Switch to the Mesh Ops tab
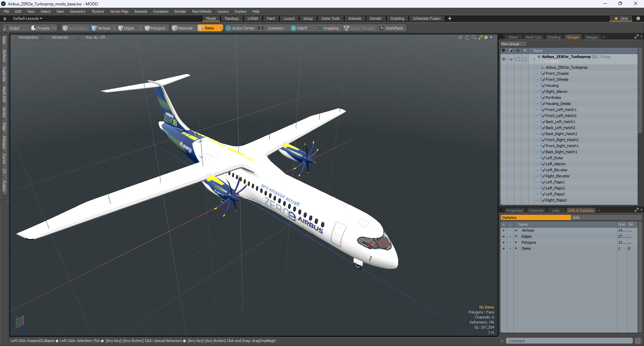 (533, 37)
